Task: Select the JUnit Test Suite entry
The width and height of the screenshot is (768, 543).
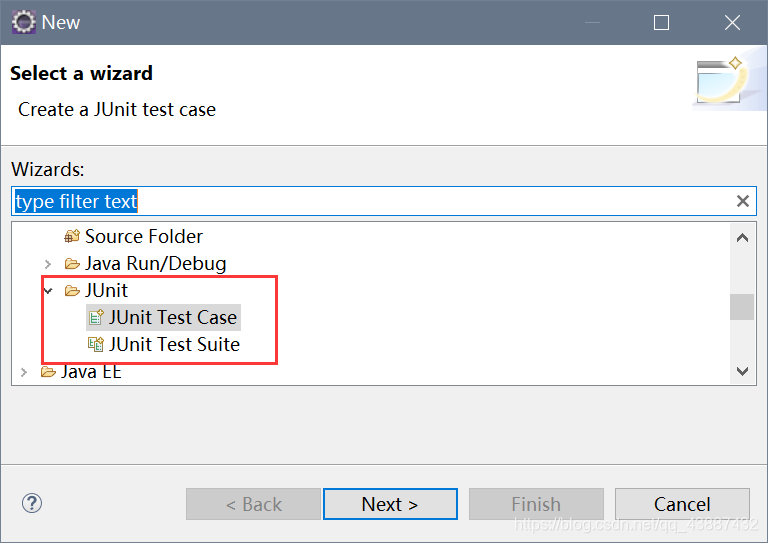Action: tap(174, 345)
